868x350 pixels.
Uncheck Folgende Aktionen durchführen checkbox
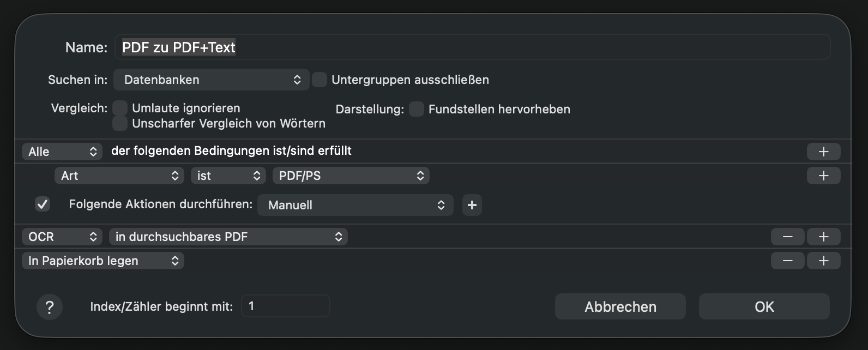tap(43, 204)
